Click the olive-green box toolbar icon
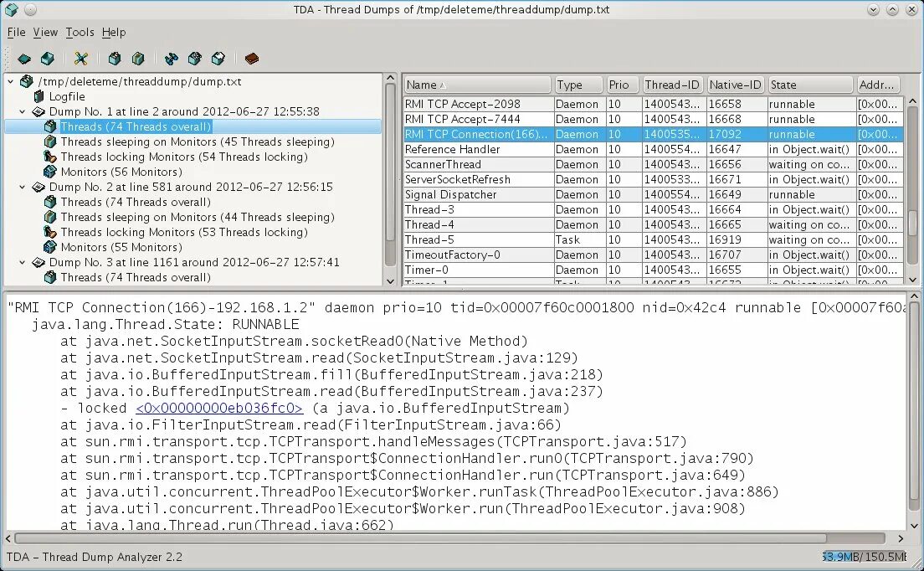The image size is (924, 571). coord(138,59)
